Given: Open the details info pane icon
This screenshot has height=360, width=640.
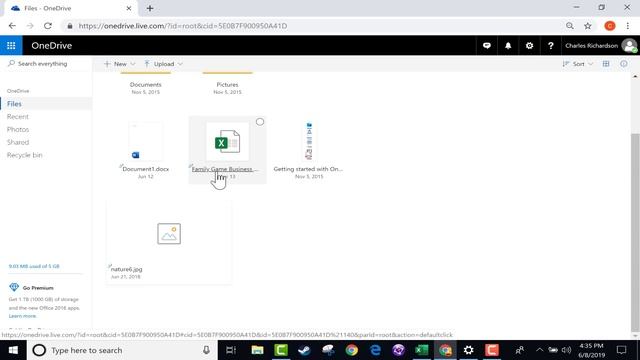Looking at the screenshot, I should [624, 64].
